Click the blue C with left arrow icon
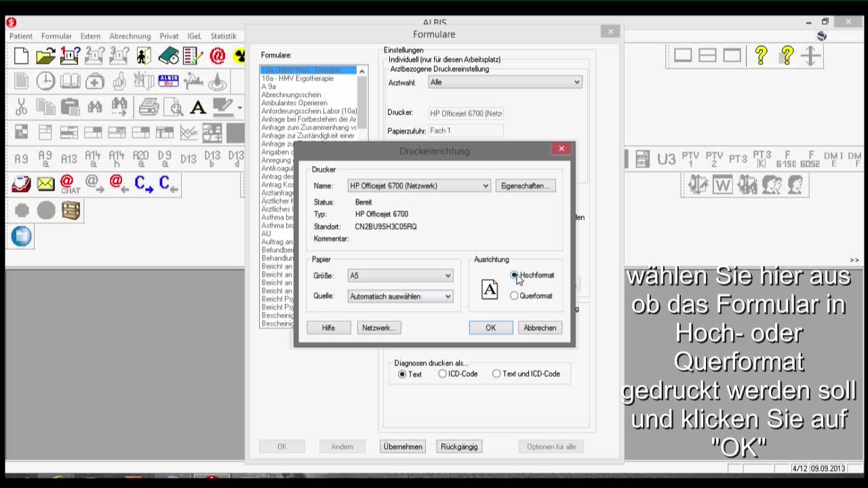 168,184
